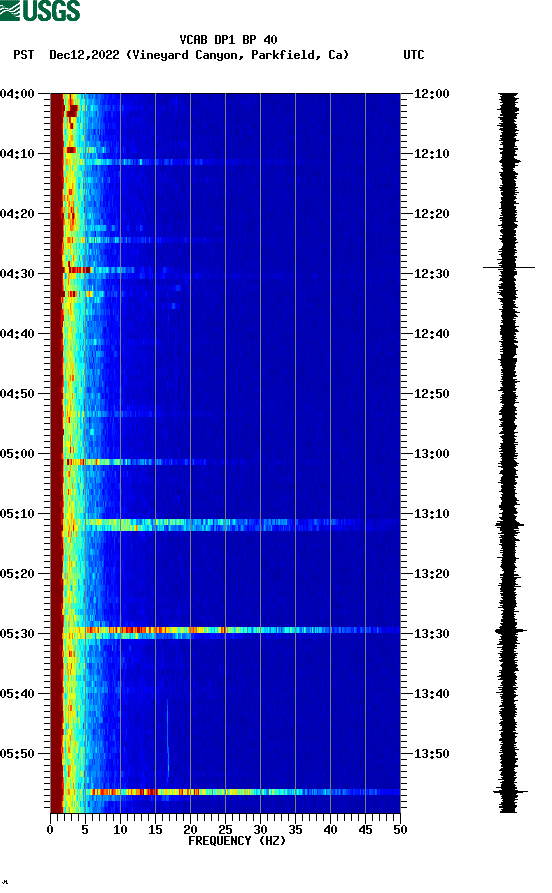This screenshot has width=552, height=893.
Task: Click the '15' Hz frequency axis label
Action: (155, 830)
